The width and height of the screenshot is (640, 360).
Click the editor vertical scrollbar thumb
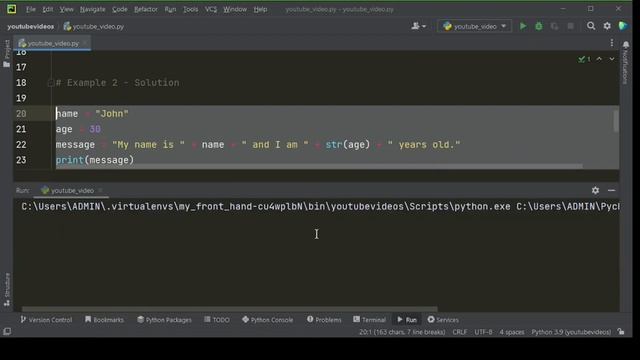coord(616,121)
